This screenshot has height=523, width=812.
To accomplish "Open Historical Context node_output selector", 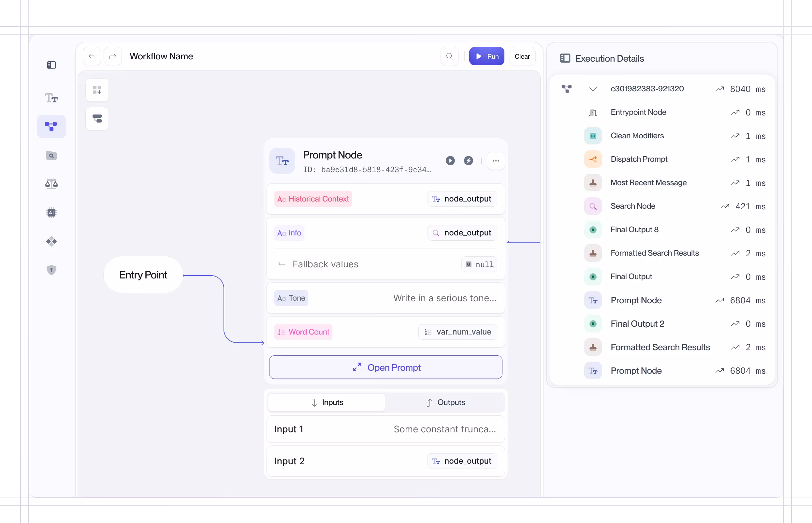I will (x=462, y=199).
